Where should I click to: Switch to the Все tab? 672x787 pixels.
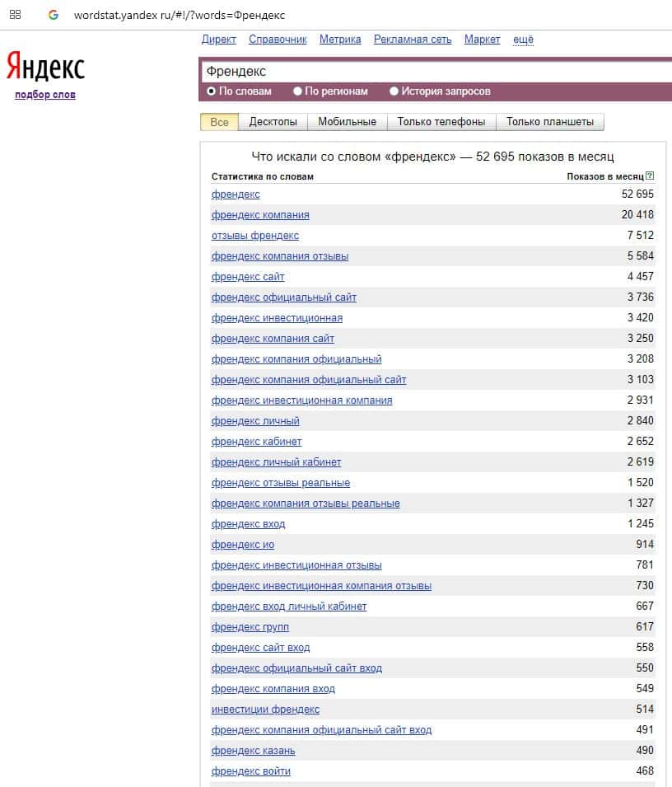tap(219, 122)
